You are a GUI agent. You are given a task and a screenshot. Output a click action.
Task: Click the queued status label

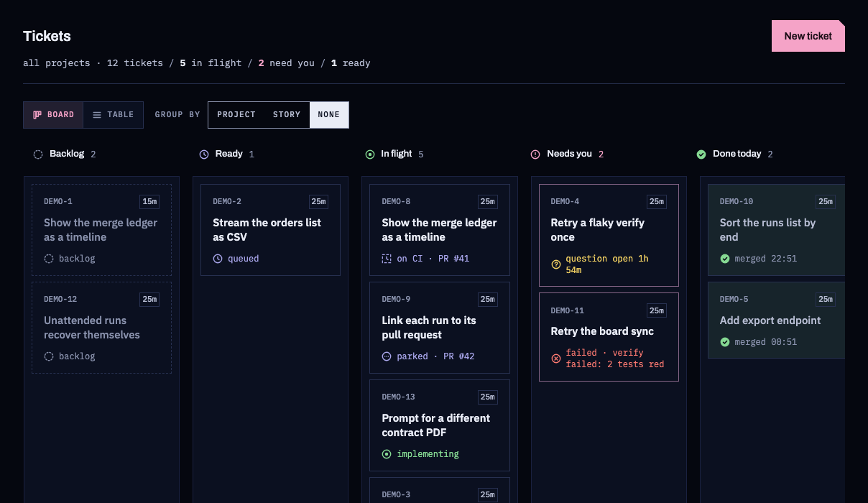(x=244, y=259)
